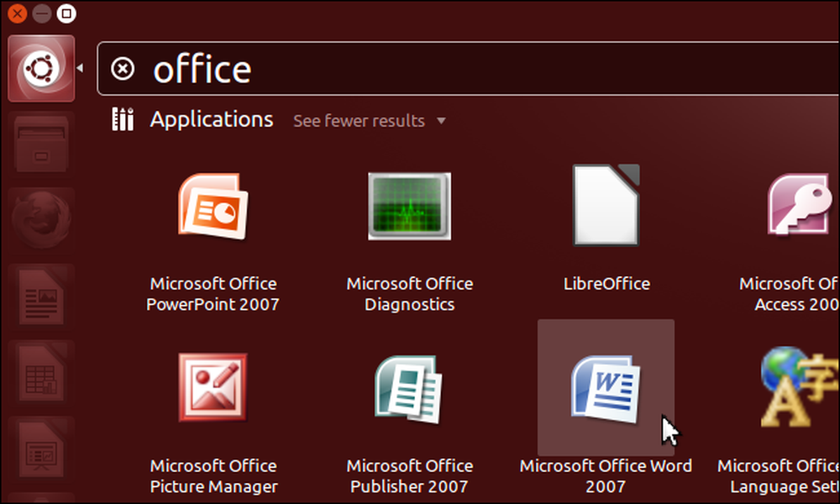The image size is (840, 504).
Task: Open Microsoft Office PowerPoint 2007 icon
Action: pos(213,206)
